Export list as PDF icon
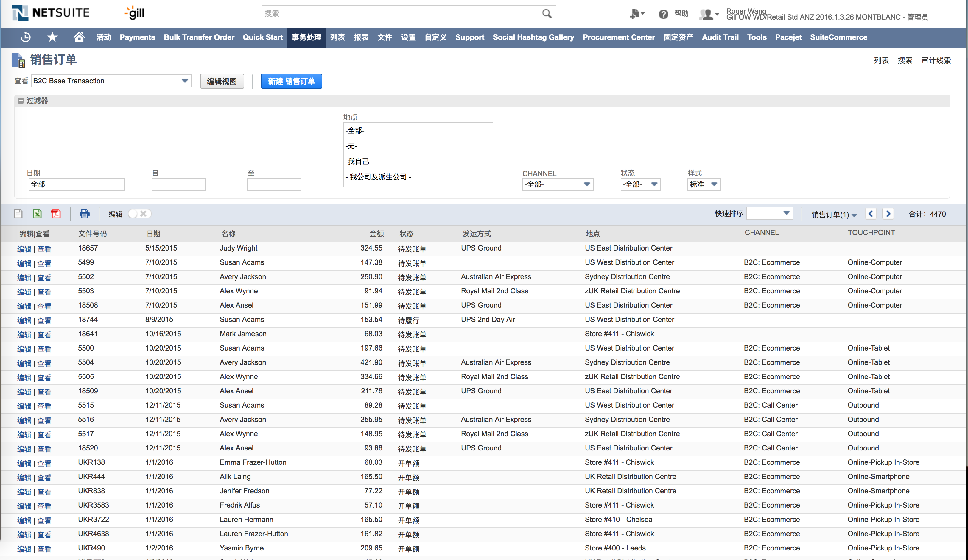The image size is (968, 560). 56,214
